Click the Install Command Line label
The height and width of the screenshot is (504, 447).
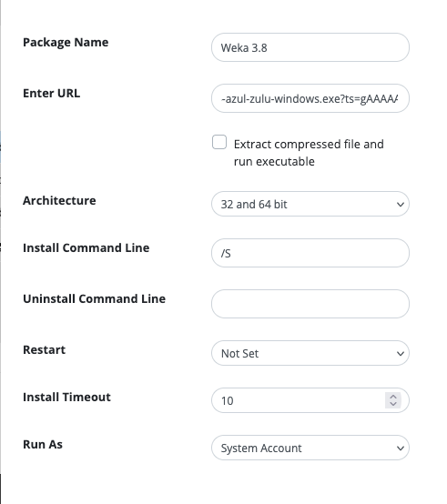point(86,247)
